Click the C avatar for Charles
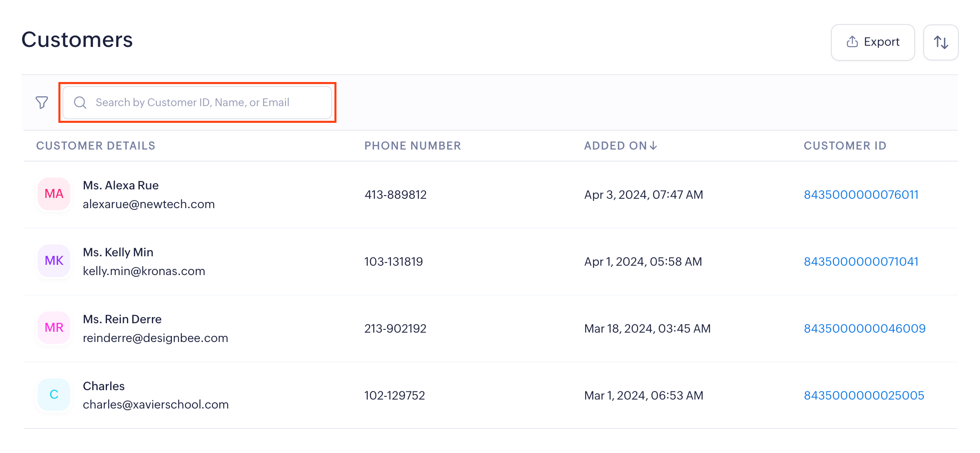Screen dimensions: 980x453 tap(54, 395)
